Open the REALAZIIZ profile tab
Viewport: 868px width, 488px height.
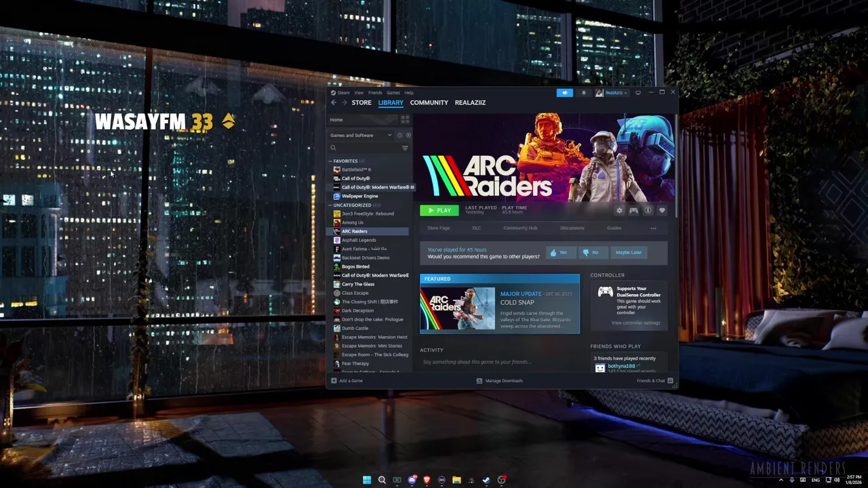click(470, 102)
